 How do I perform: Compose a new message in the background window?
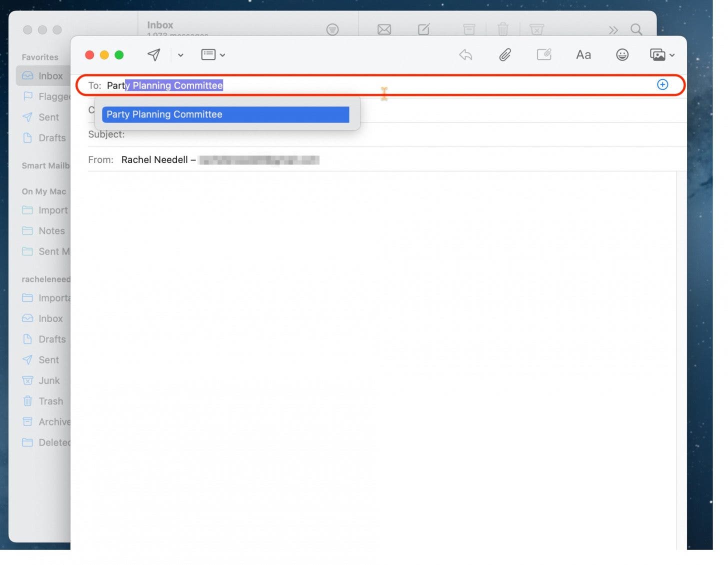423,29
